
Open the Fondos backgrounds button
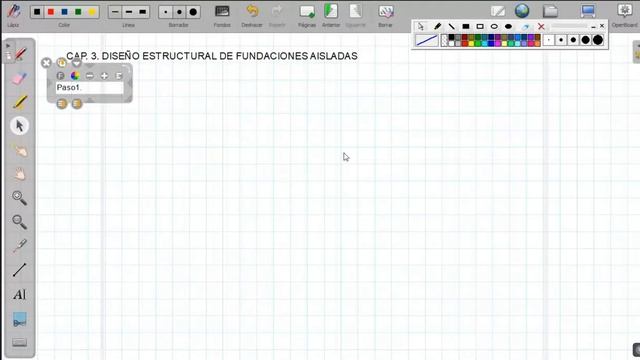(222, 11)
